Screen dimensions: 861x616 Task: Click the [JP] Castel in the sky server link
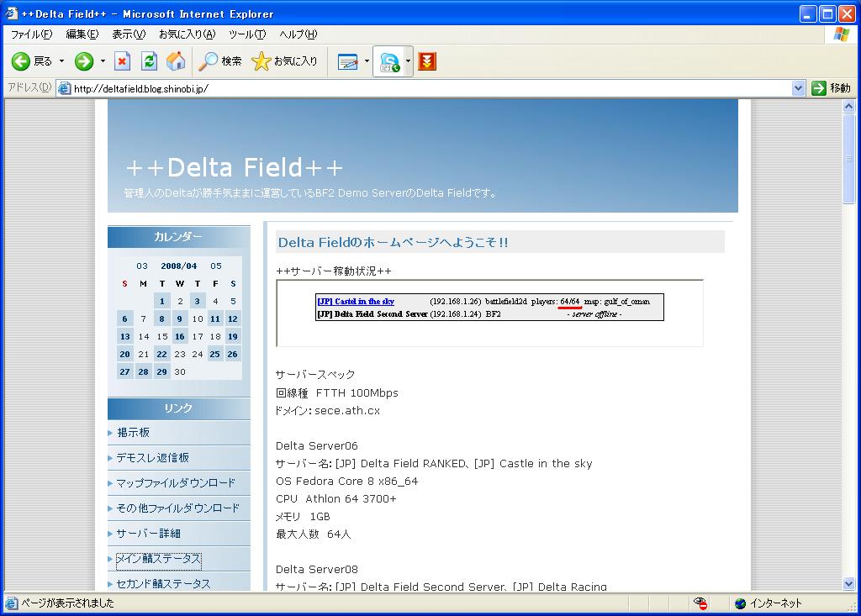356,302
